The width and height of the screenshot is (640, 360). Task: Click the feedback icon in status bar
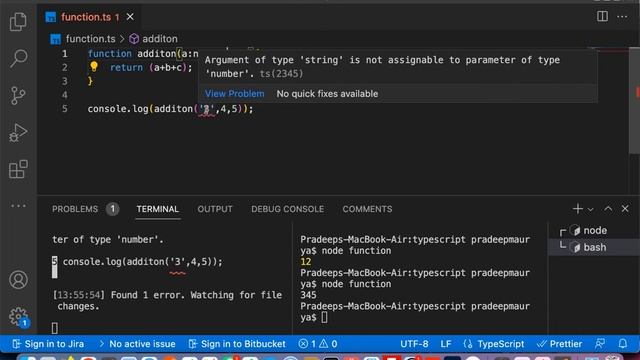600,344
